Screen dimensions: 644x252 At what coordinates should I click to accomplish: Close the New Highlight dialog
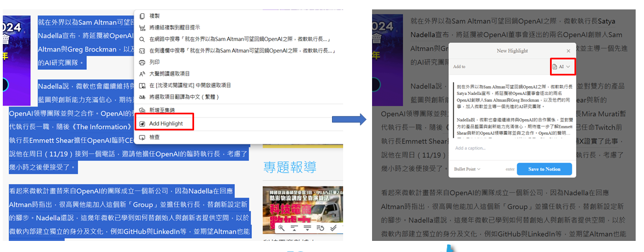(568, 51)
